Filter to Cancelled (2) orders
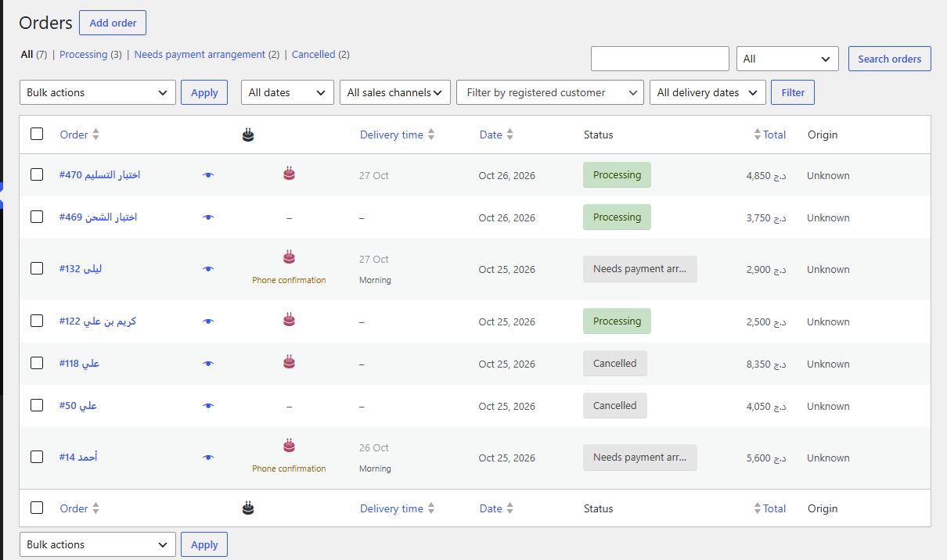Viewport: 947px width, 560px height. pyautogui.click(x=321, y=55)
